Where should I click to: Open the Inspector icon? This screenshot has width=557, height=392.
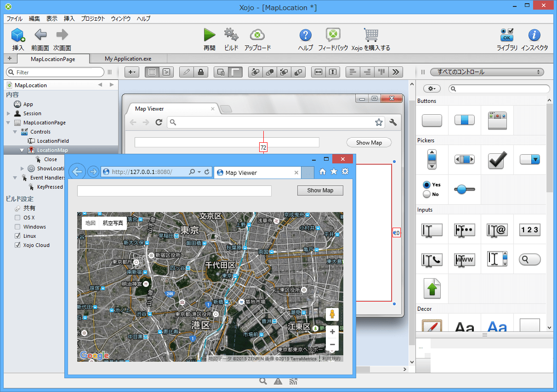coord(534,35)
